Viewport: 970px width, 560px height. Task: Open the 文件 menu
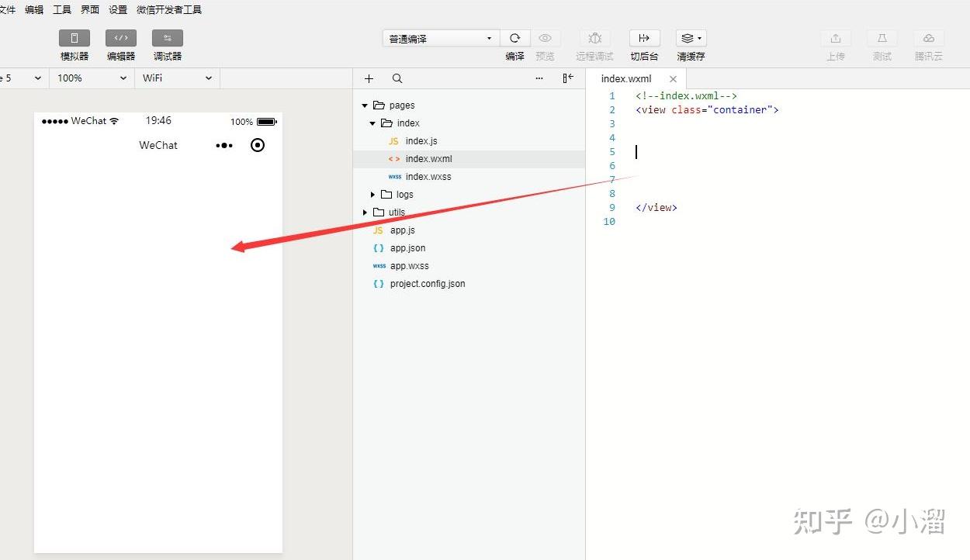(x=7, y=10)
